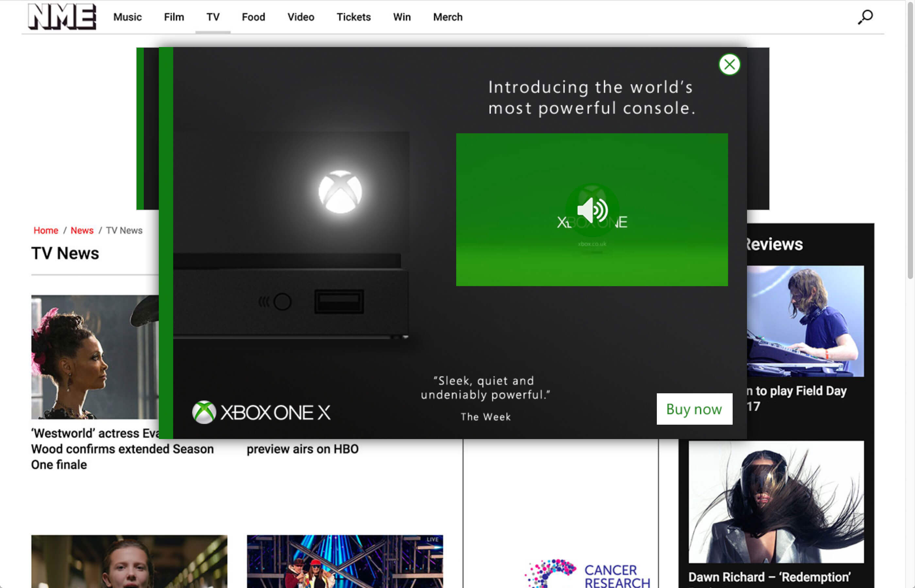Screen dimensions: 915x588
Task: Click the glowing Xbox console image
Action: [x=291, y=236]
